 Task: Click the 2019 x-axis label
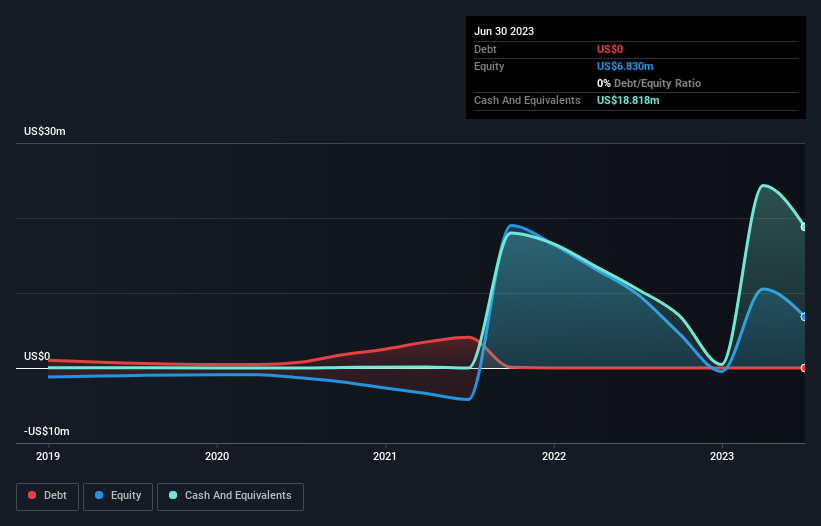pyautogui.click(x=48, y=456)
